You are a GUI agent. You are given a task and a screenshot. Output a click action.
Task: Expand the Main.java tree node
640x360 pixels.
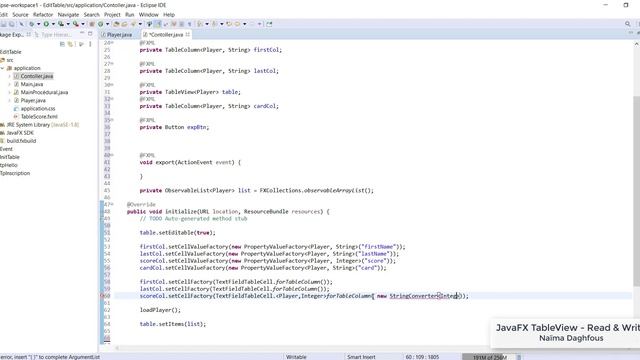(x=9, y=84)
